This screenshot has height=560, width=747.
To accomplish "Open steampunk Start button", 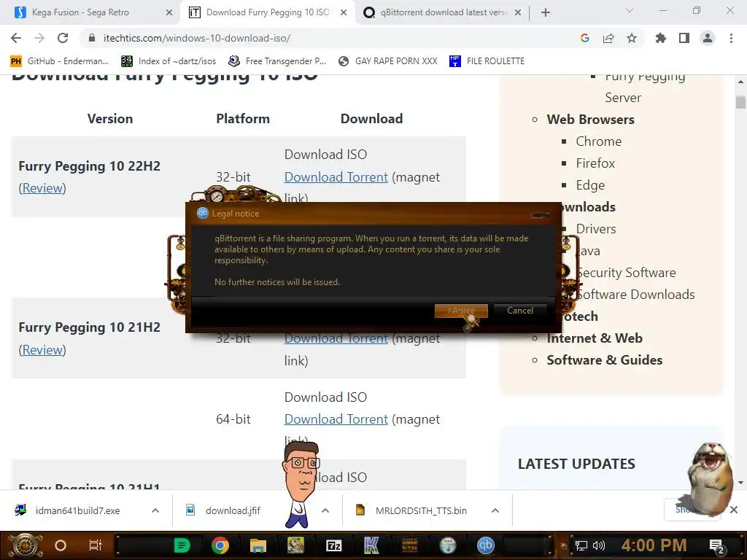I will click(x=25, y=545).
